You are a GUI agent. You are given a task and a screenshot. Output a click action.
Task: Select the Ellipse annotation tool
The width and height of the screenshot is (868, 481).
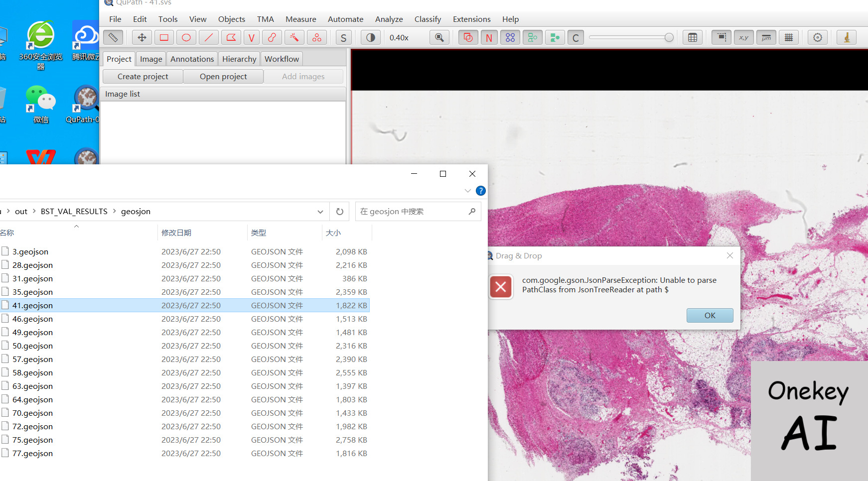(x=186, y=37)
